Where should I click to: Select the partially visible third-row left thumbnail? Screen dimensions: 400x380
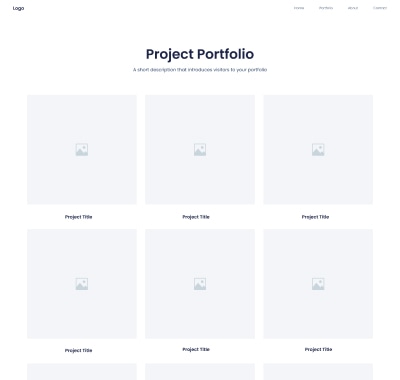click(x=82, y=372)
